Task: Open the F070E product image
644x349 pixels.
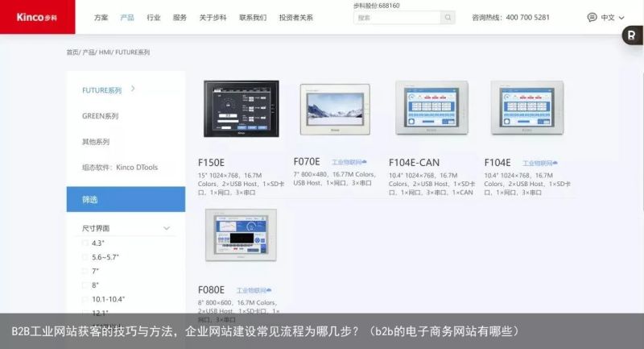Action: click(335, 110)
